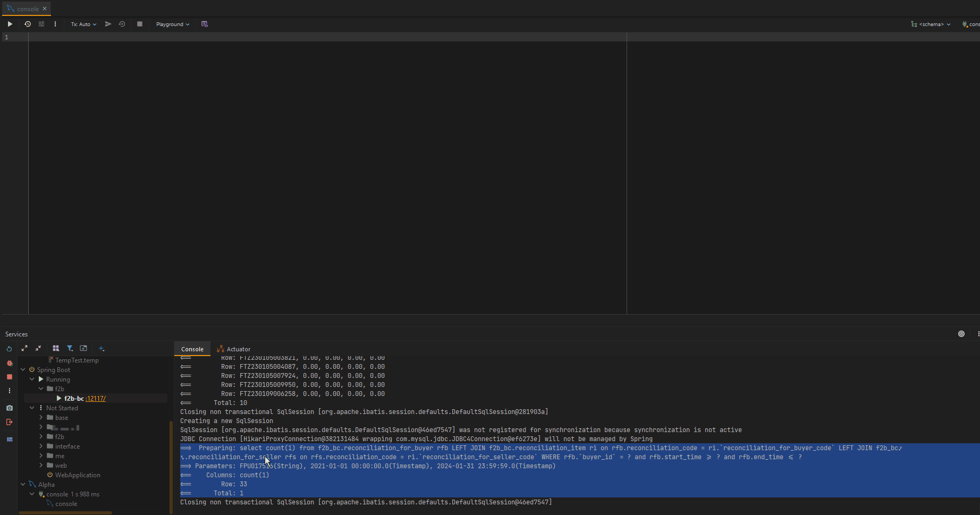Add a new service with the plus icon
Viewport: 980px width, 515px height.
tap(102, 348)
